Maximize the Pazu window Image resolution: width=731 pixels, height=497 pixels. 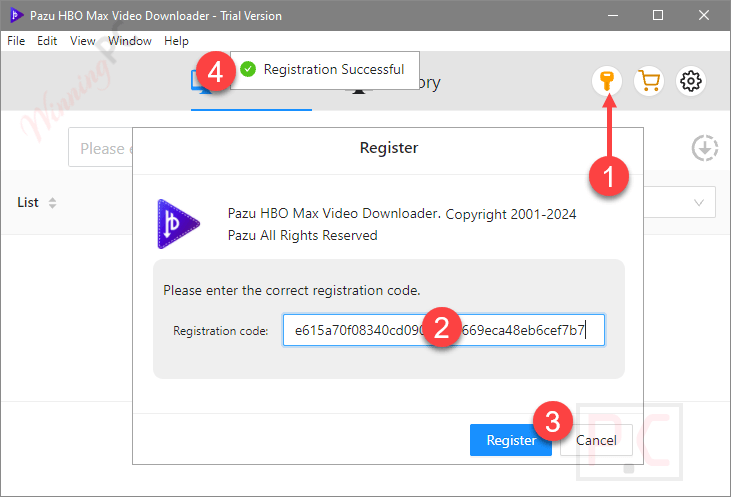point(658,15)
